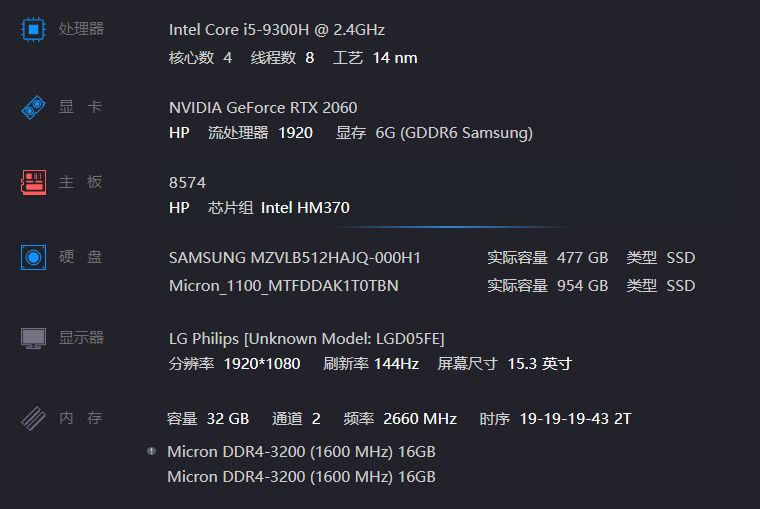760x509 pixels.
Task: Click the motherboard model 8574 text
Action: (187, 182)
